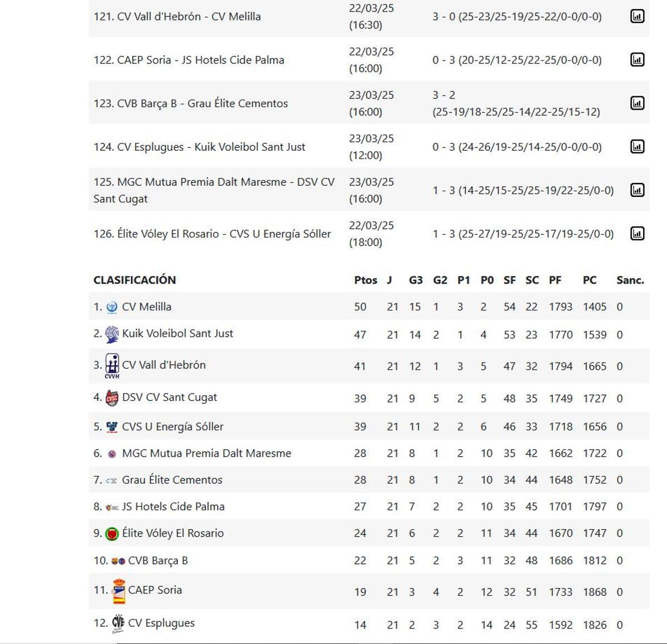Select the Grau Élite Cementos standings row

(171, 479)
